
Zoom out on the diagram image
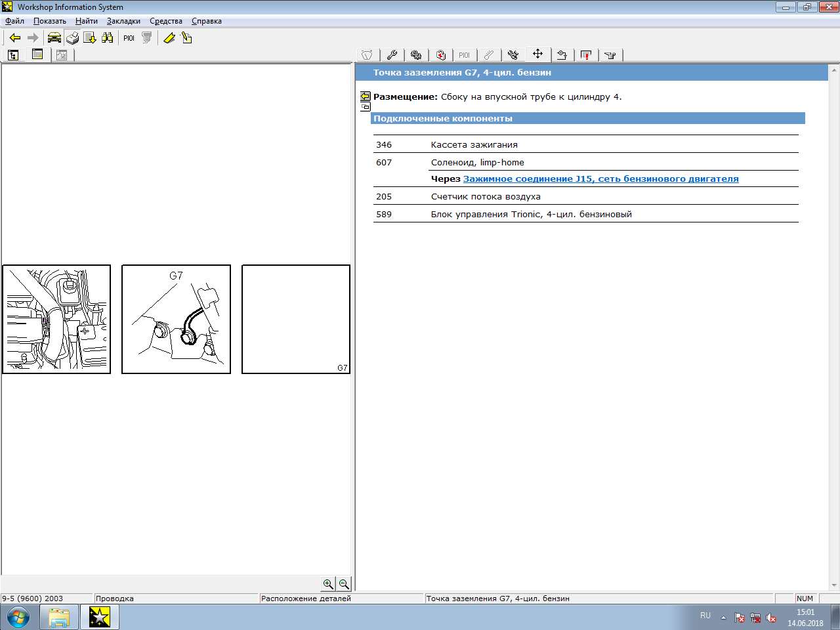pyautogui.click(x=344, y=583)
